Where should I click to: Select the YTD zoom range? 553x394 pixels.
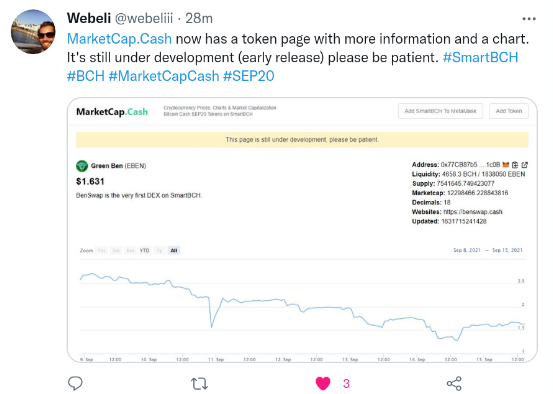pos(144,250)
